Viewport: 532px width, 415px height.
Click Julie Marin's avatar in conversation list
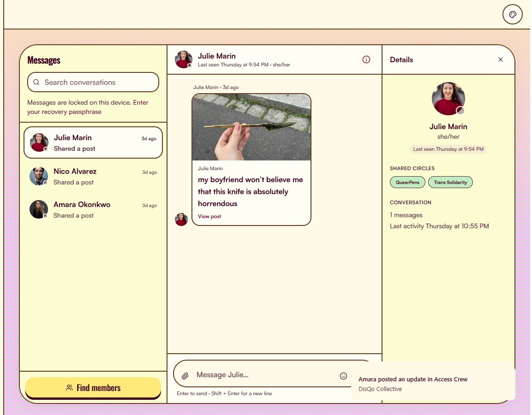pyautogui.click(x=39, y=142)
